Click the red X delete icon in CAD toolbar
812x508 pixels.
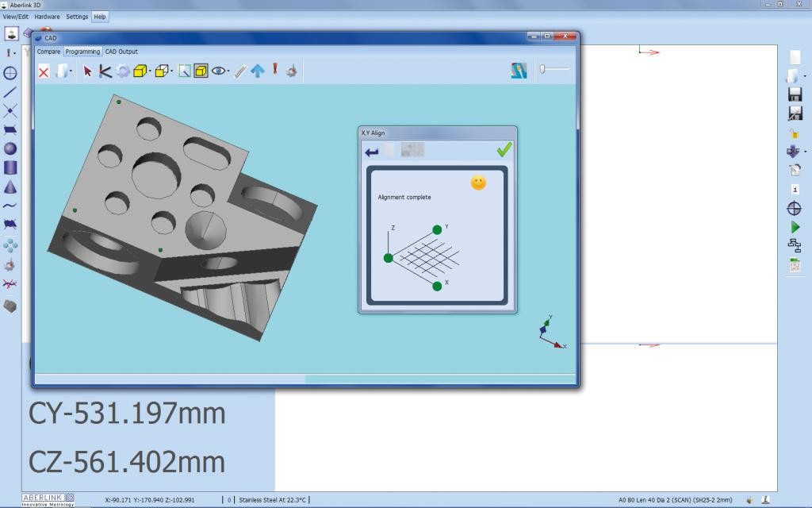tap(44, 71)
